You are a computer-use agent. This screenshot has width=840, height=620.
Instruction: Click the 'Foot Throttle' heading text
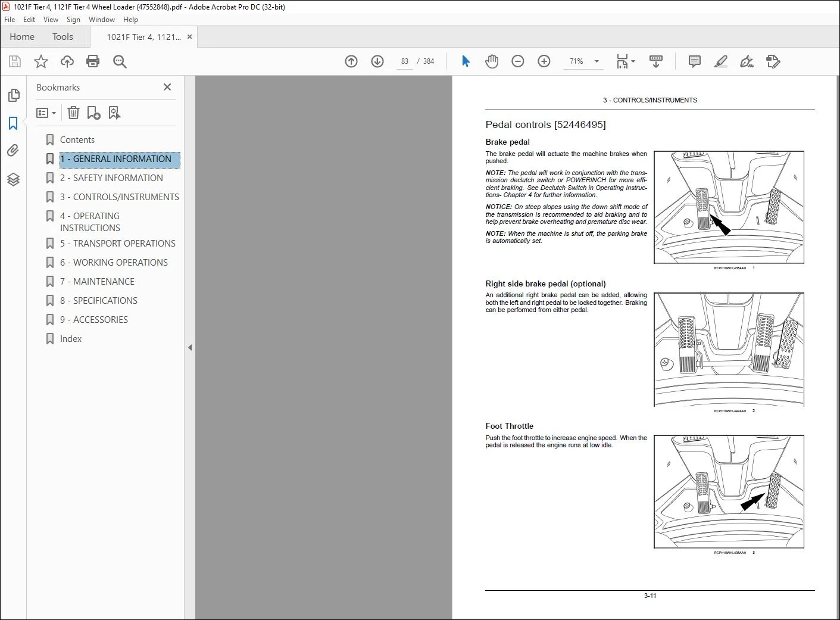510,426
